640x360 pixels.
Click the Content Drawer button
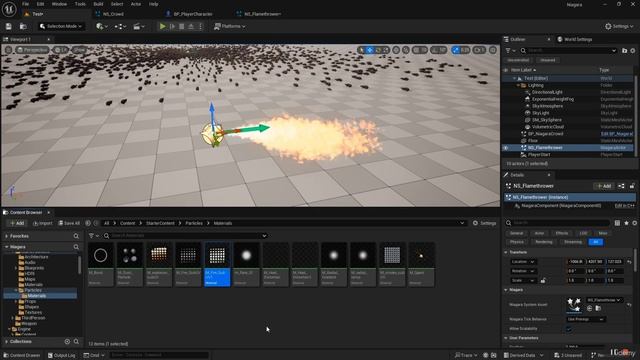tap(22, 355)
